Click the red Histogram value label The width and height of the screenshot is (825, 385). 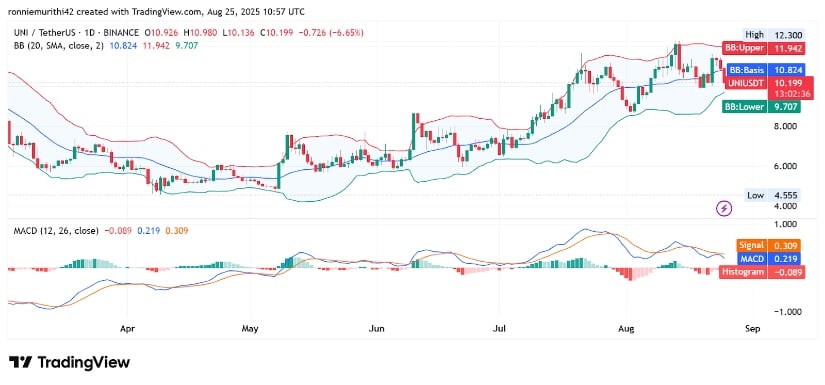click(762, 272)
